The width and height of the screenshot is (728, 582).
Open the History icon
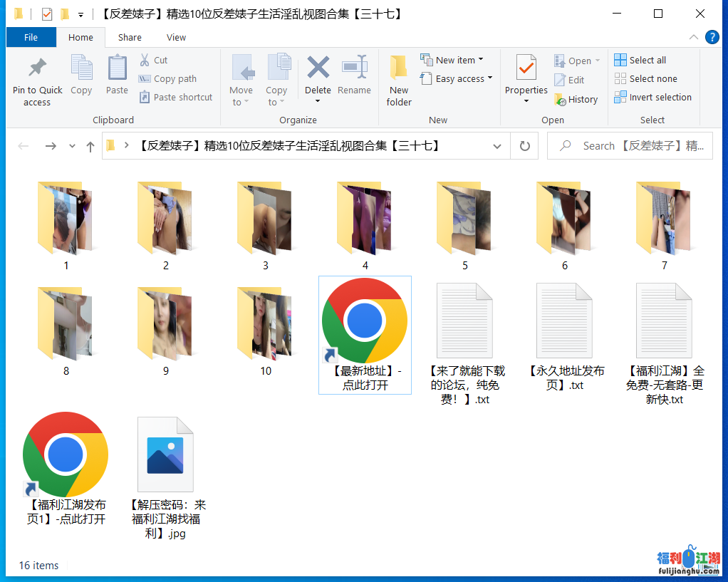coord(576,99)
